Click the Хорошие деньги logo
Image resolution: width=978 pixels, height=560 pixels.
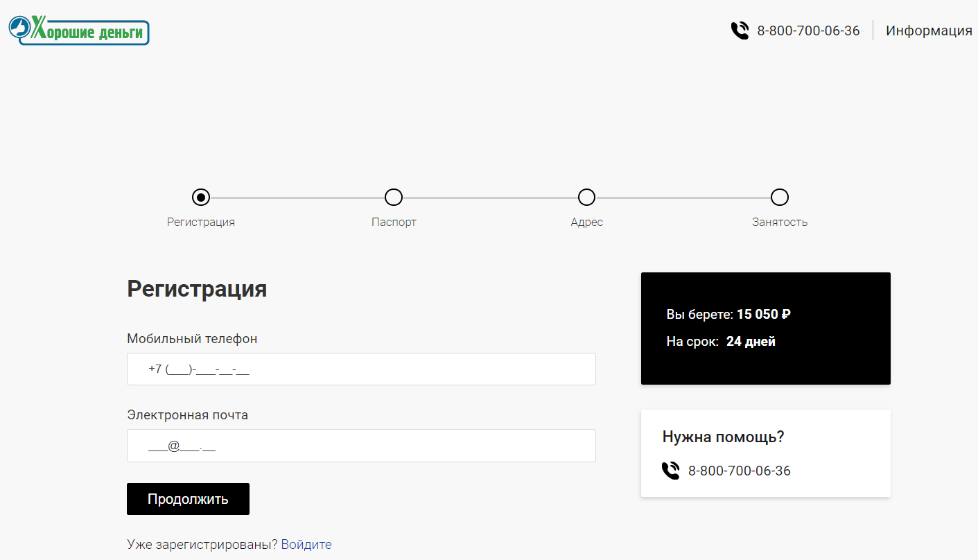78,30
